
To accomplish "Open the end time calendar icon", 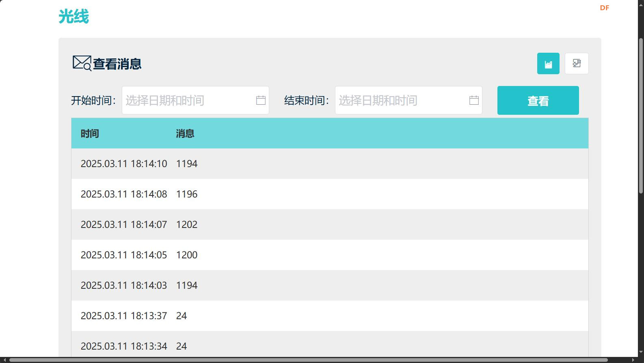I will pos(474,100).
